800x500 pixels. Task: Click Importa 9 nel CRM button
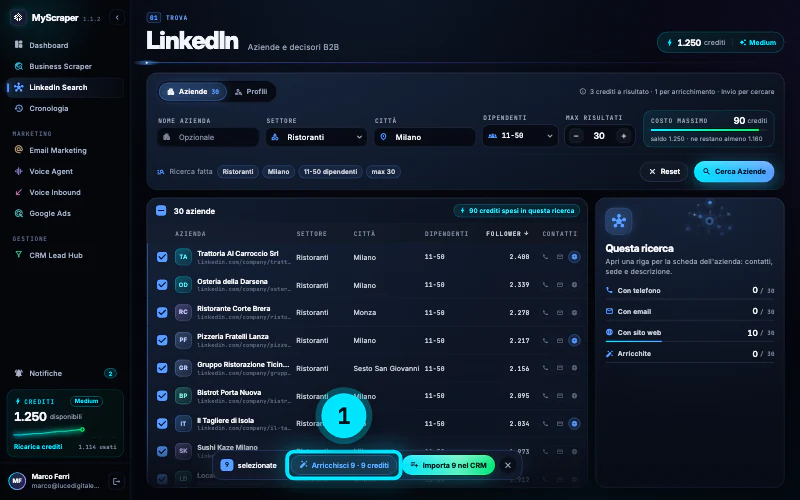click(x=448, y=465)
